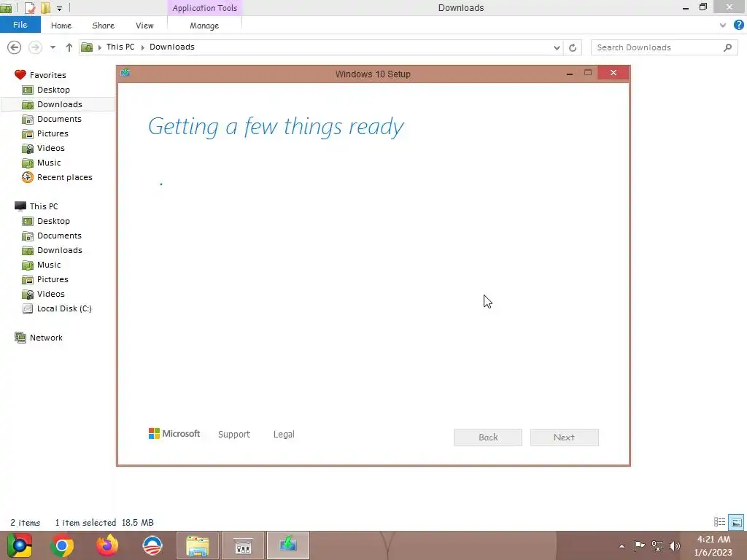Show hidden tray icons arrow
The image size is (747, 560).
pyautogui.click(x=622, y=546)
